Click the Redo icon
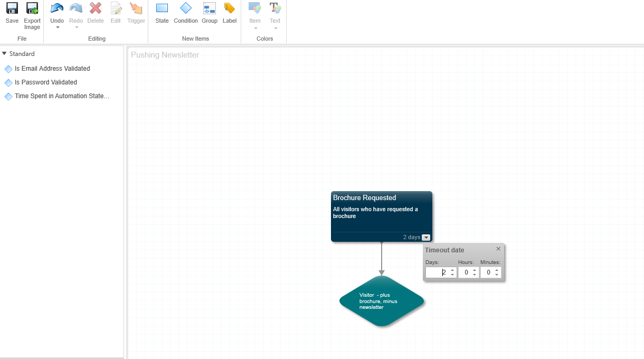 coord(75,12)
